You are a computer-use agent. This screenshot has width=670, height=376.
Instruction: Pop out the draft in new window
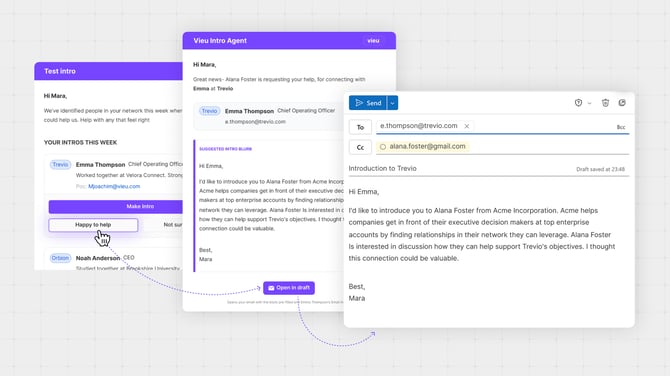click(x=622, y=103)
